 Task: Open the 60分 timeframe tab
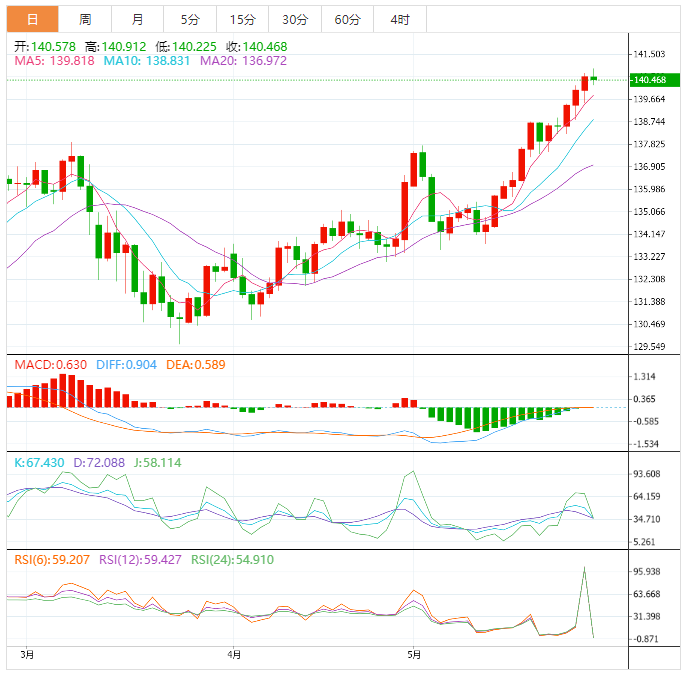click(347, 19)
